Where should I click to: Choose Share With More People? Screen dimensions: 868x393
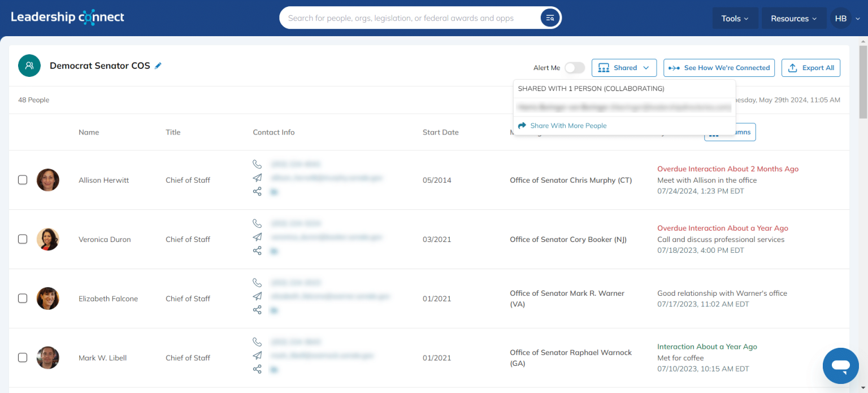[568, 126]
